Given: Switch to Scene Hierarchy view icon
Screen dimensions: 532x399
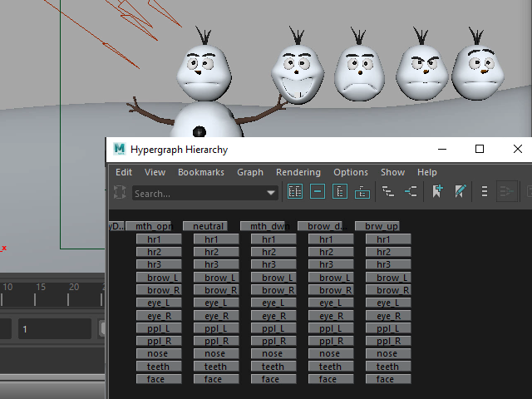Looking at the screenshot, I should pos(388,192).
